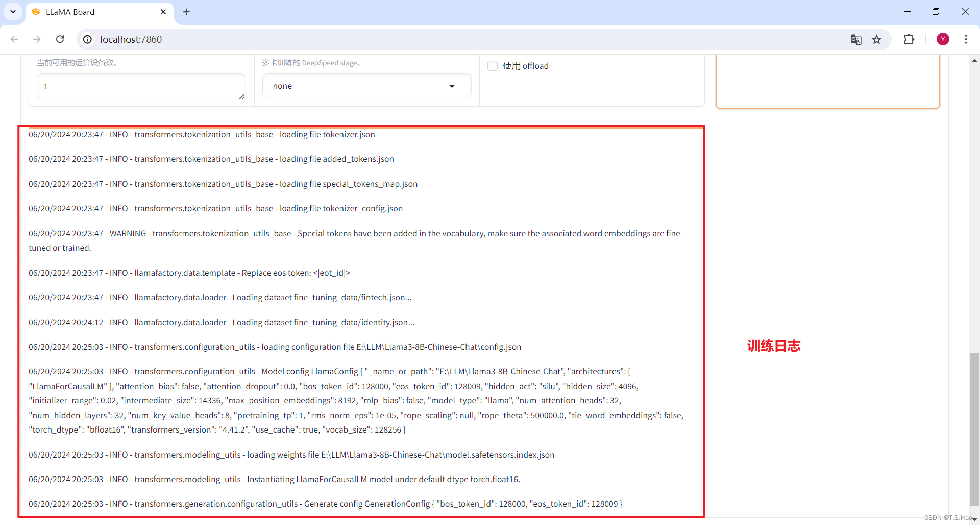
Task: Open the Google Translate page icon
Action: 856,39
